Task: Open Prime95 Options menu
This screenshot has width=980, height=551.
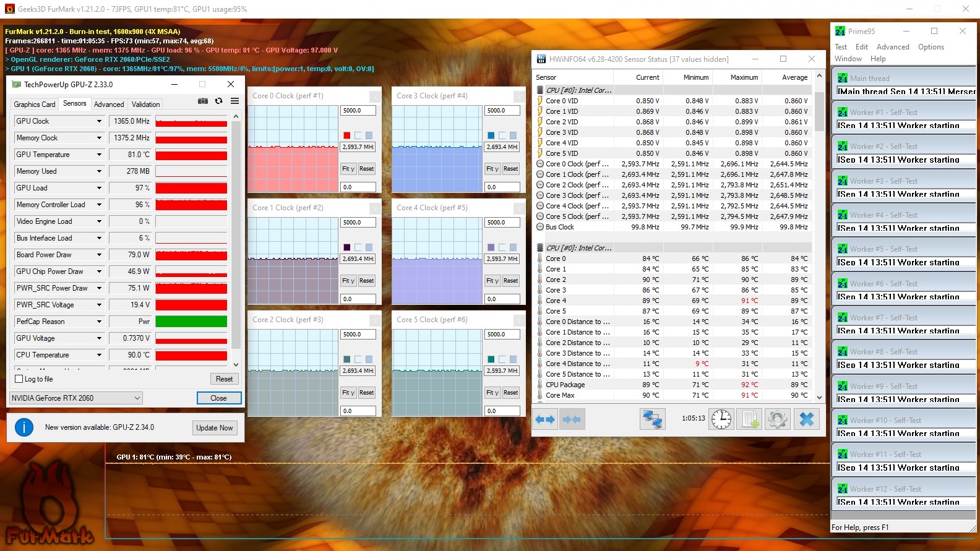Action: (931, 47)
